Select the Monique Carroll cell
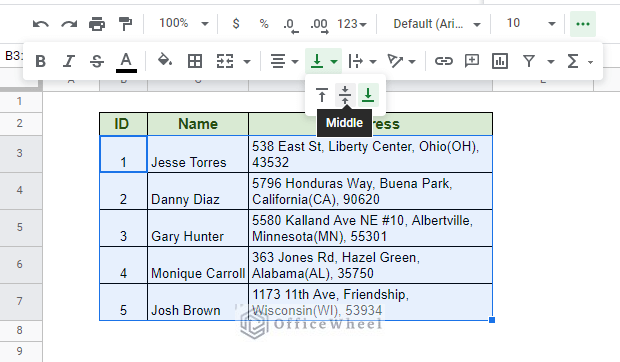 198,265
